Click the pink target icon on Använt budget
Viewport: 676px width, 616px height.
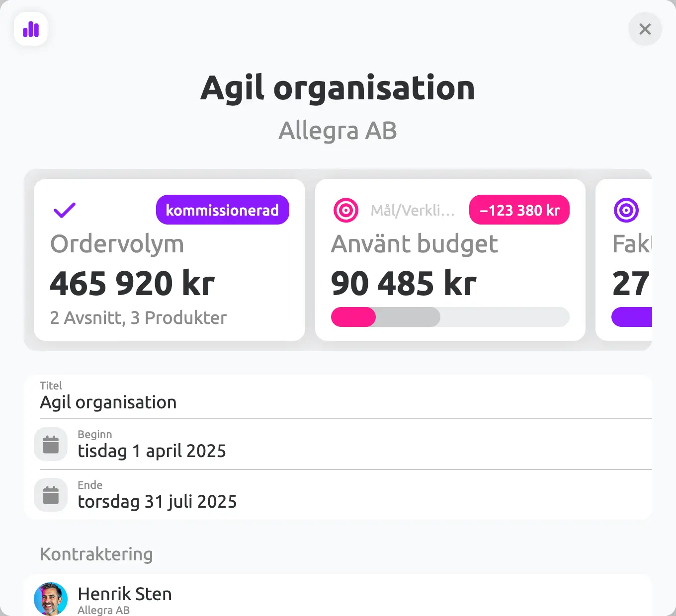point(346,210)
